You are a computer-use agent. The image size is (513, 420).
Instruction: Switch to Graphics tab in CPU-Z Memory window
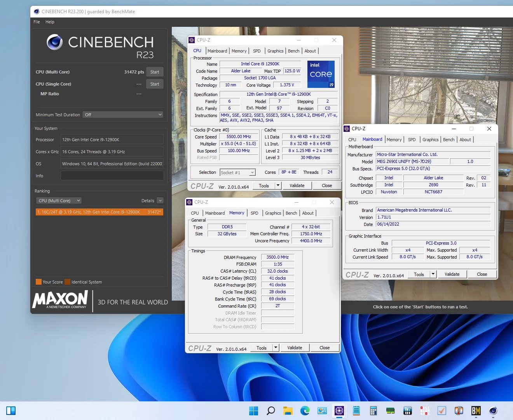pyautogui.click(x=273, y=213)
